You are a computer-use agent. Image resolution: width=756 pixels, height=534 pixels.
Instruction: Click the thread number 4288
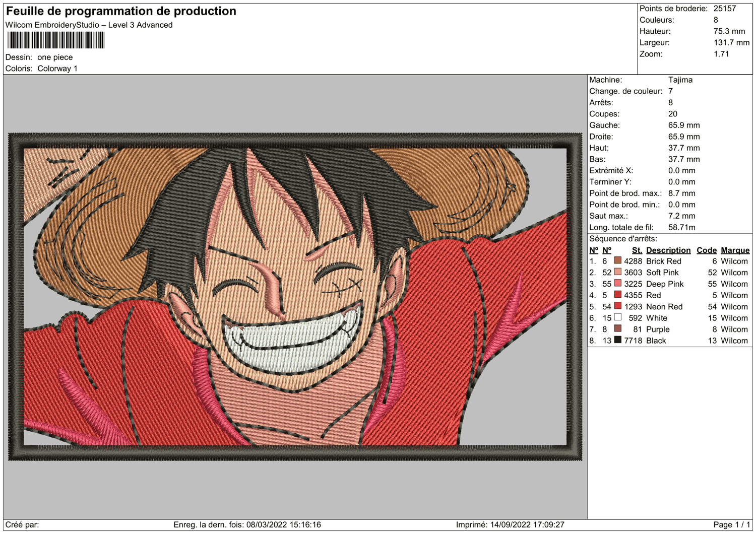point(633,261)
